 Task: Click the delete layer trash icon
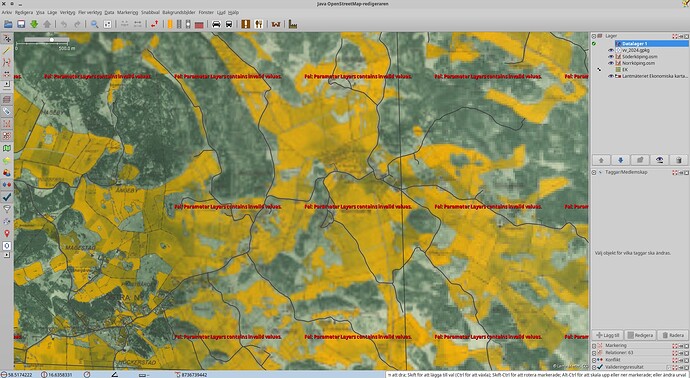click(679, 160)
